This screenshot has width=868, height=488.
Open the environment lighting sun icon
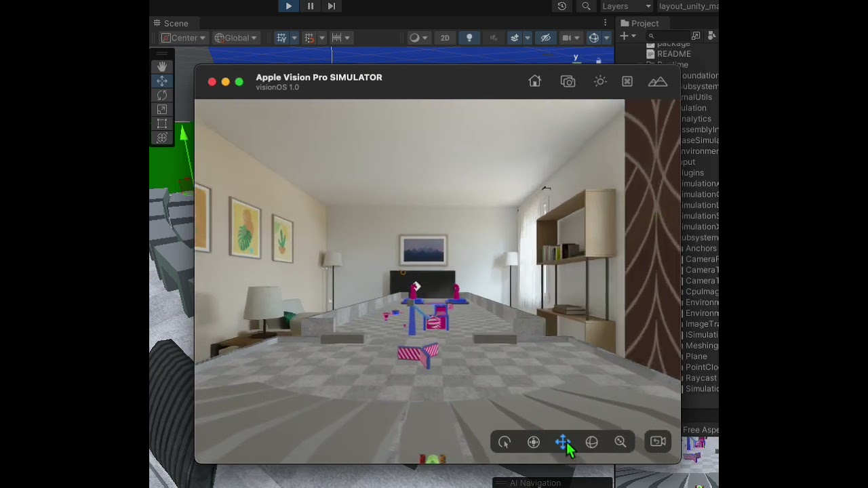tap(599, 81)
